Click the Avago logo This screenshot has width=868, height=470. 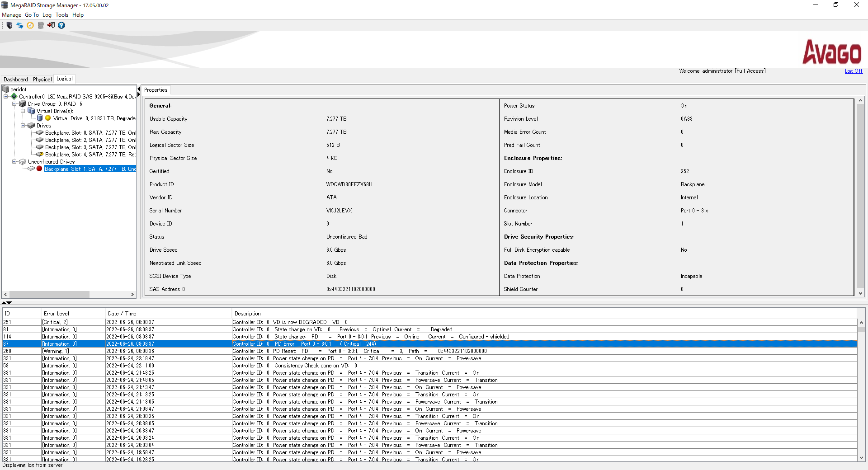832,52
